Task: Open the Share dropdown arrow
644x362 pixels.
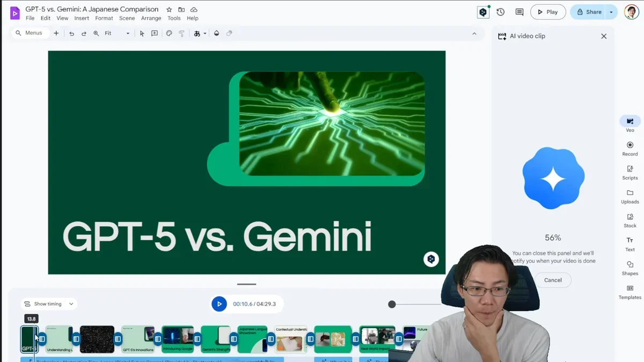Action: pyautogui.click(x=612, y=12)
